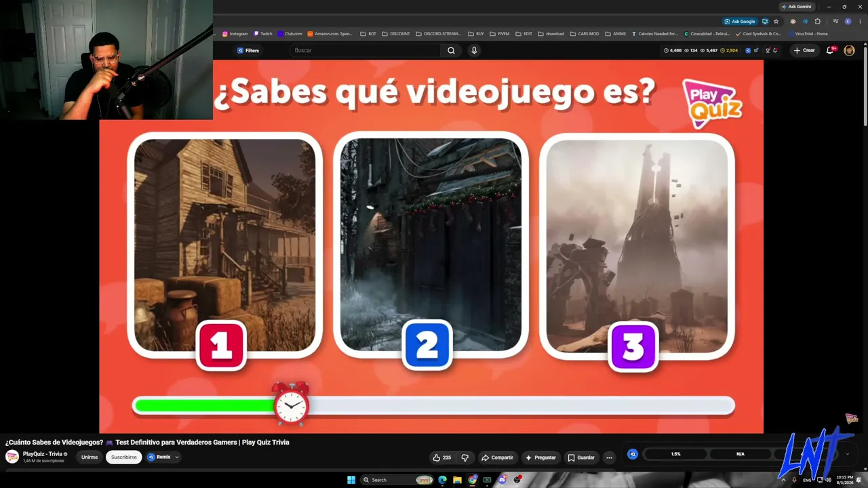The image size is (868, 488).
Task: Open the Instagram bookmark
Action: pyautogui.click(x=235, y=34)
